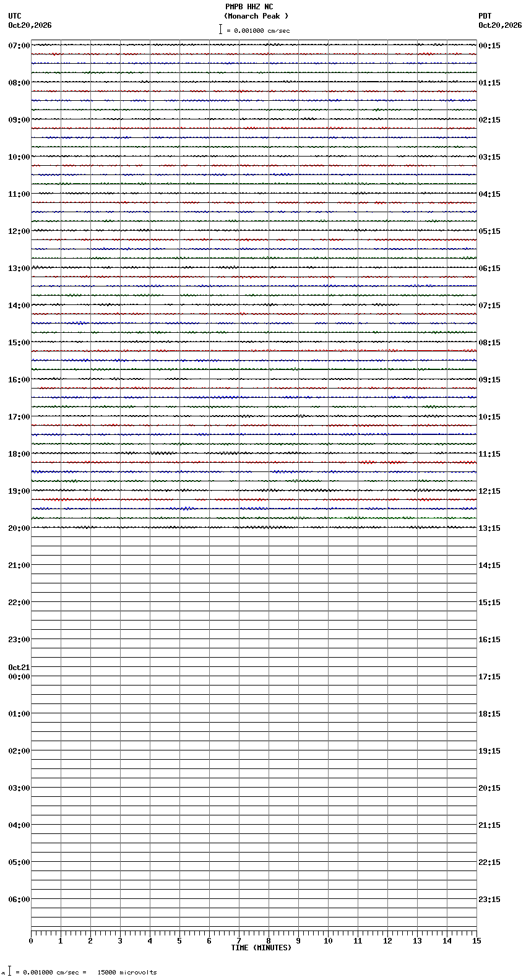The width and height of the screenshot is (526, 980).
Task: Click the TIME (MINUTES) axis title
Action: (x=261, y=948)
